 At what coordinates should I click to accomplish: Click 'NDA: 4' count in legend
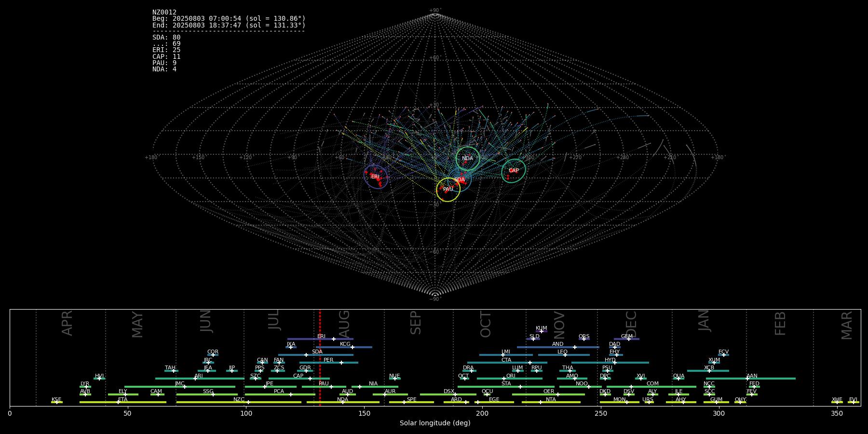point(164,69)
